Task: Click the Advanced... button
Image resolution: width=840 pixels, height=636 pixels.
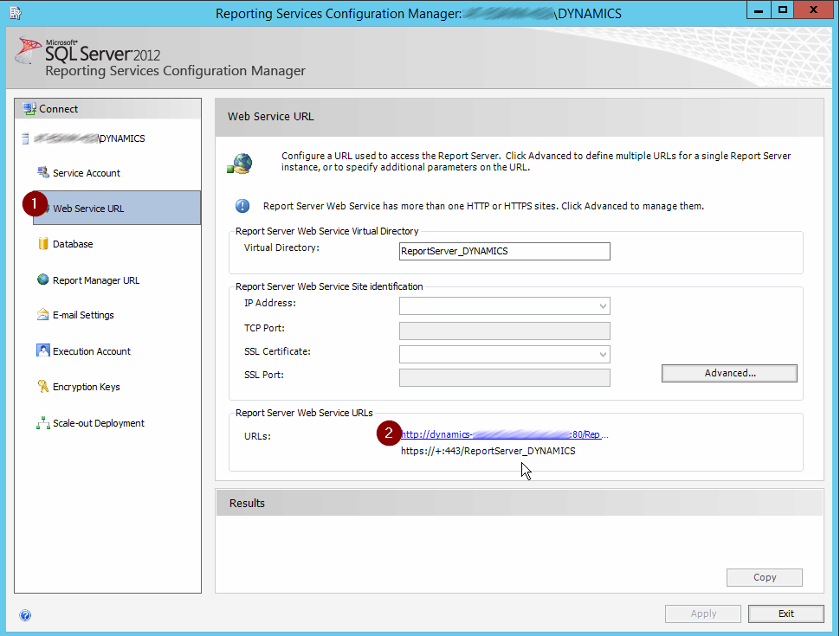Action: tap(729, 374)
